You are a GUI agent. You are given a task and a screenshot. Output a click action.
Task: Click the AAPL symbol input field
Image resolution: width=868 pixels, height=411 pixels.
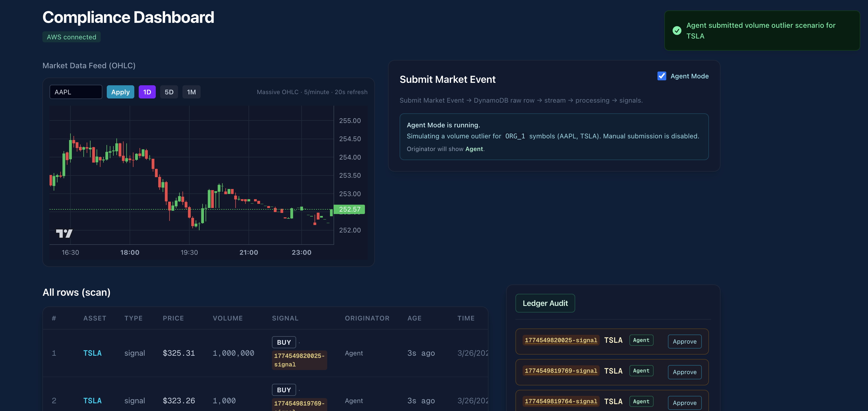click(76, 92)
